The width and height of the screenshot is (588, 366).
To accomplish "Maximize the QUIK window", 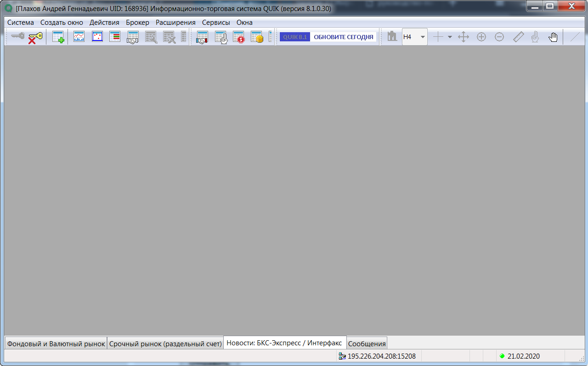I will tap(549, 6).
